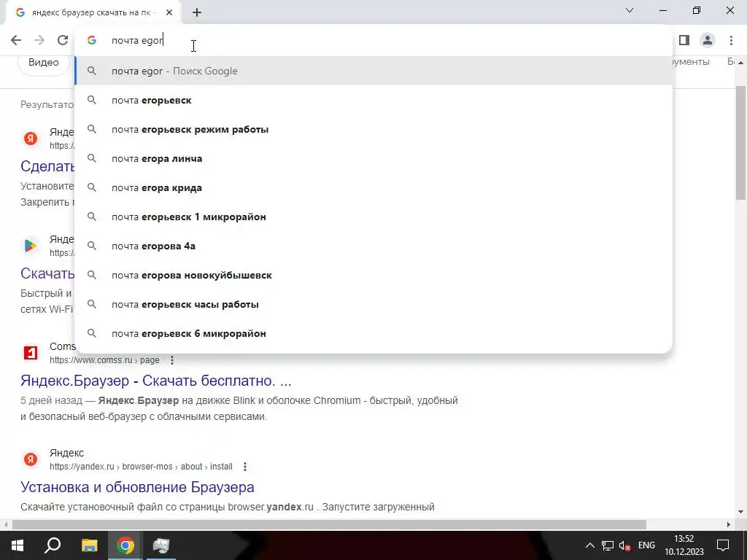Screen dimensions: 747x560
Task: Click the Comss favicon icon
Action: [31, 353]
